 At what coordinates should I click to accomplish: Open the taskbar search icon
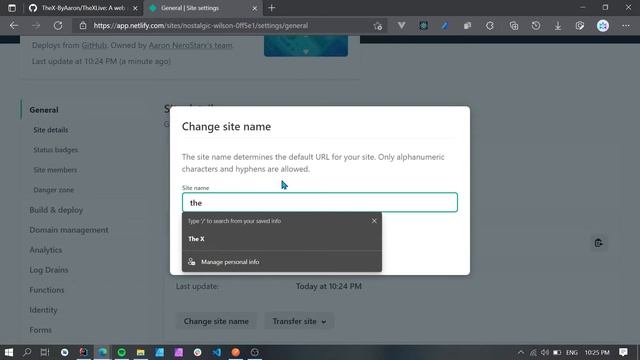(27, 352)
